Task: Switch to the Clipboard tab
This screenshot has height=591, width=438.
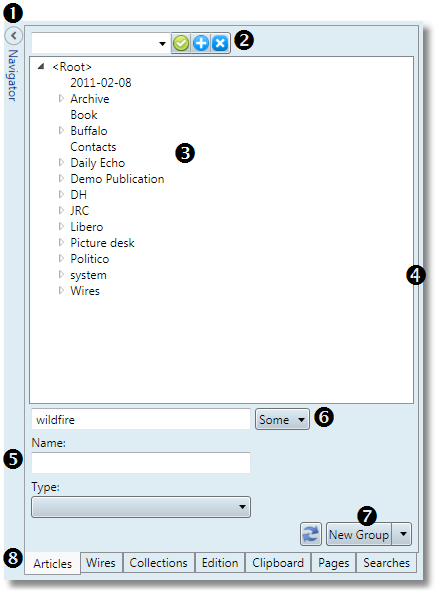Action: tap(278, 563)
